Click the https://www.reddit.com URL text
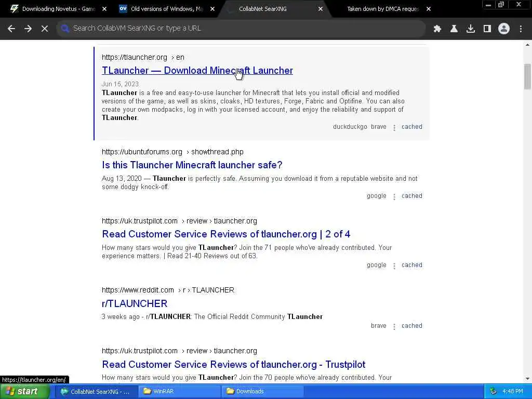The height and width of the screenshot is (399, 532). point(138,290)
